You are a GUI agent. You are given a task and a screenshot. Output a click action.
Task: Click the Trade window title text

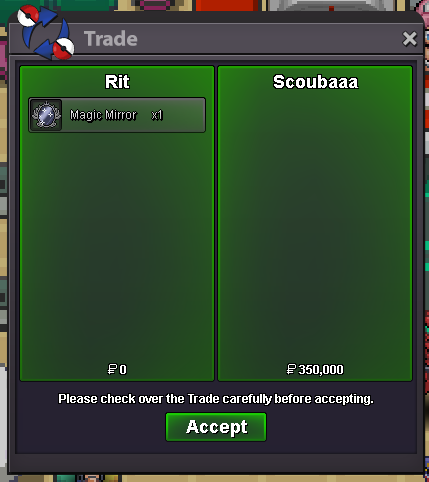click(x=111, y=39)
